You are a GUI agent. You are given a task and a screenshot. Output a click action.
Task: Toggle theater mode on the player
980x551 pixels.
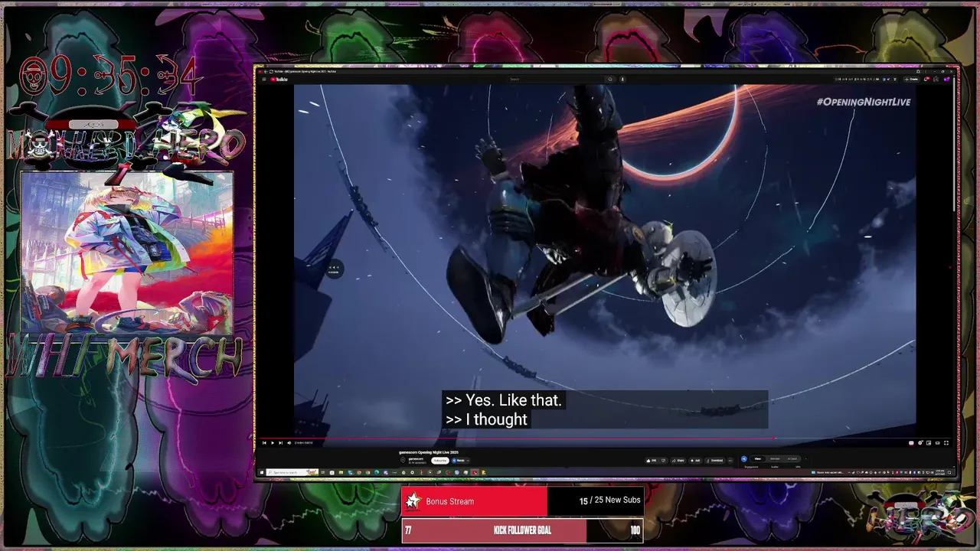[x=937, y=443]
